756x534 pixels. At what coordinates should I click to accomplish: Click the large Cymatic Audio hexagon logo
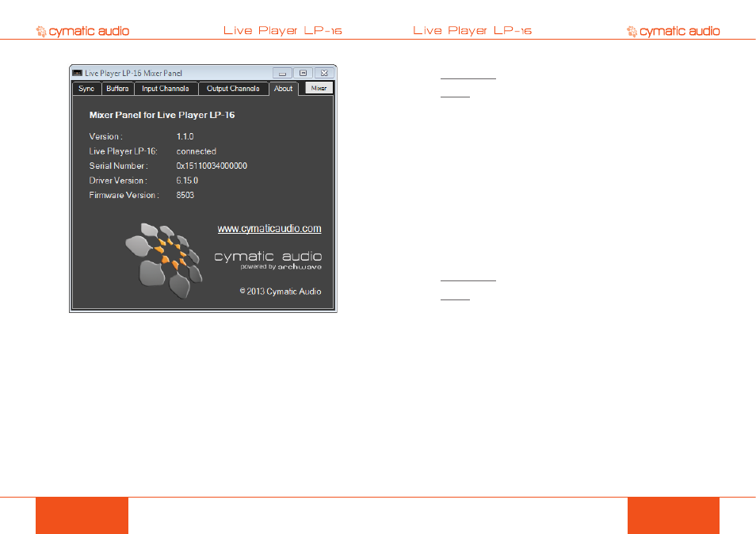[164, 260]
